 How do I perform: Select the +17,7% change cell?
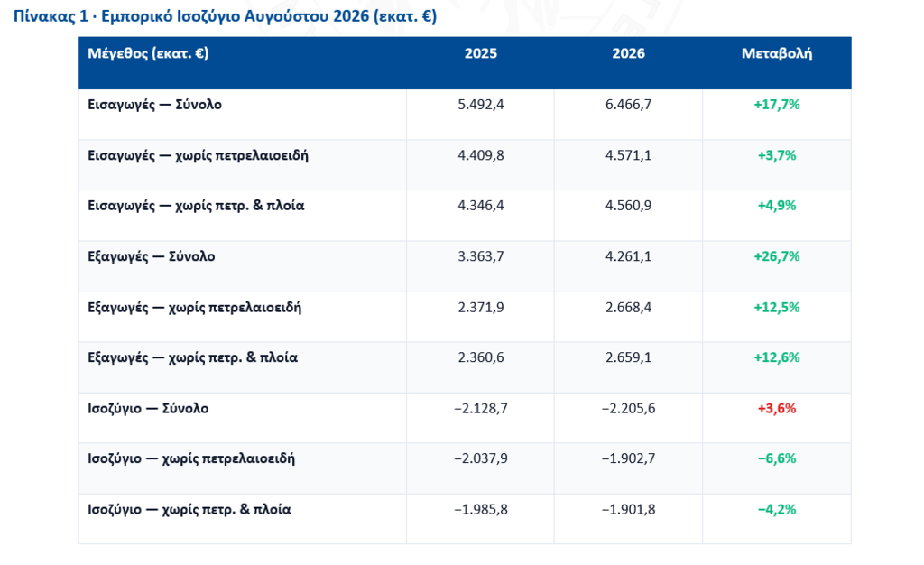pyautogui.click(x=777, y=105)
